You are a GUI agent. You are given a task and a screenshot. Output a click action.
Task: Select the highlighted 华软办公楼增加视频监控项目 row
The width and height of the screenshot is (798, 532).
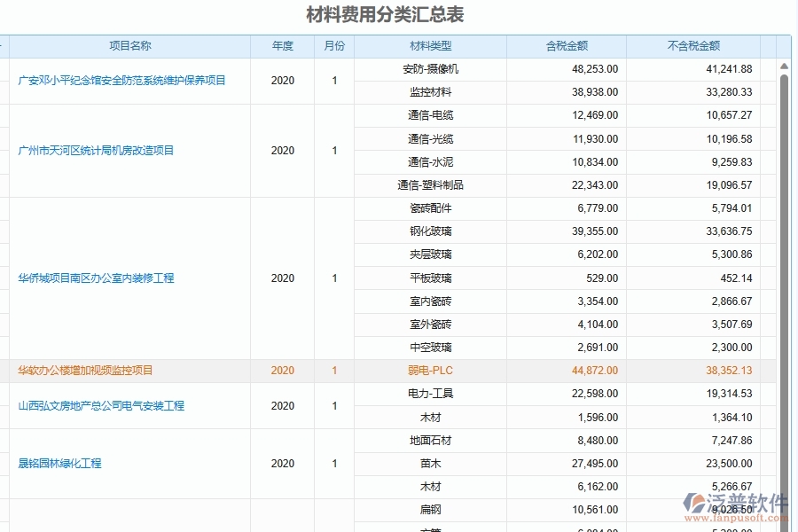pos(85,370)
